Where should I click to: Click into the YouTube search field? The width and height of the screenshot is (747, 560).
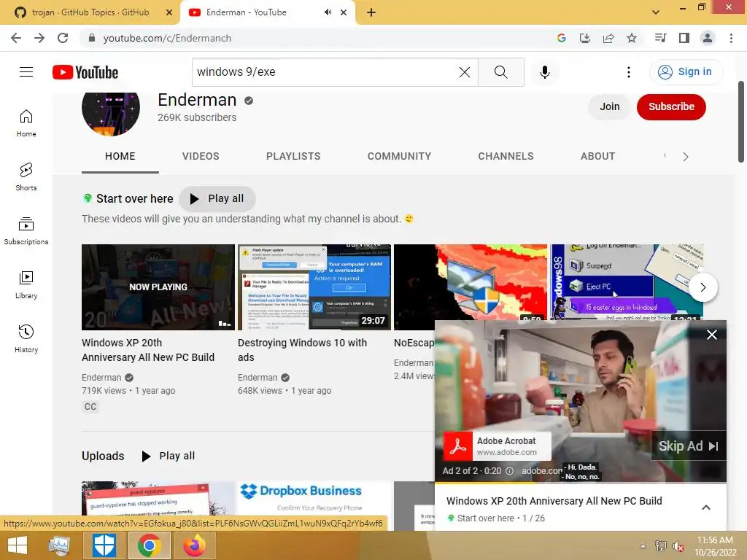click(324, 72)
